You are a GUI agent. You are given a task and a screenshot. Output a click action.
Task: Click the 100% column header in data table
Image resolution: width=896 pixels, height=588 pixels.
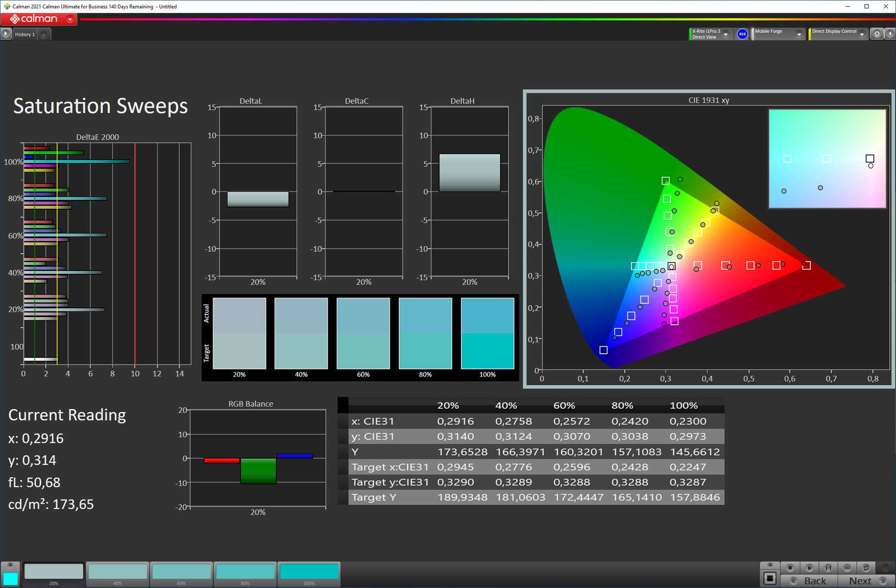coord(683,405)
